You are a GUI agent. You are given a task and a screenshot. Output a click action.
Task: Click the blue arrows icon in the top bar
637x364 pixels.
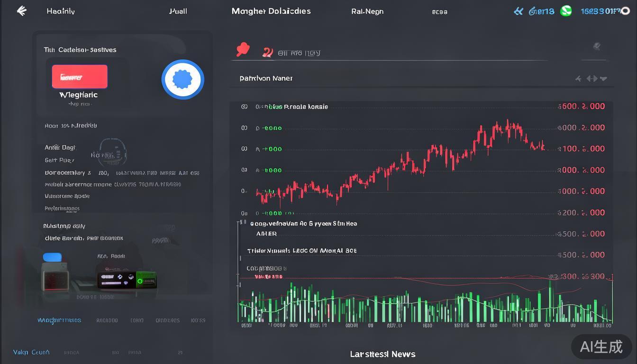click(519, 11)
